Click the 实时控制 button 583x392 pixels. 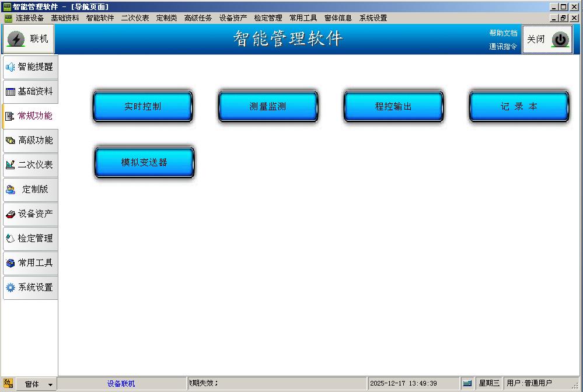[x=142, y=107]
